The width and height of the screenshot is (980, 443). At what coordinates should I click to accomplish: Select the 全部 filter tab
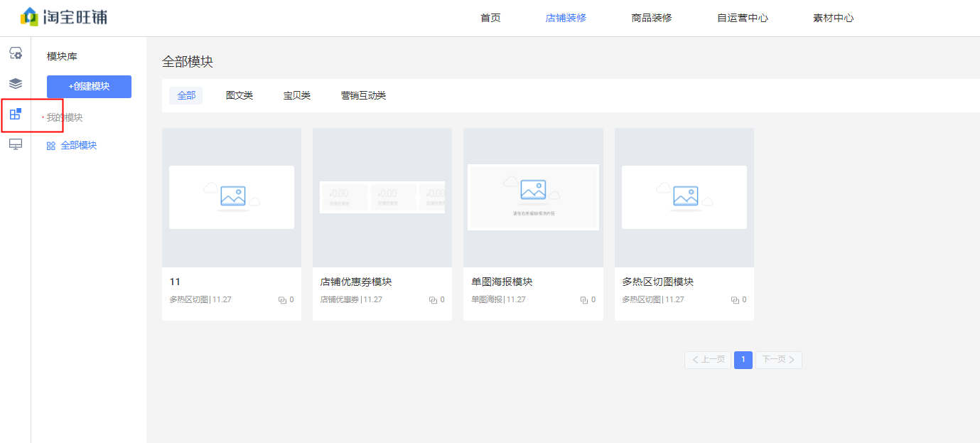[185, 95]
